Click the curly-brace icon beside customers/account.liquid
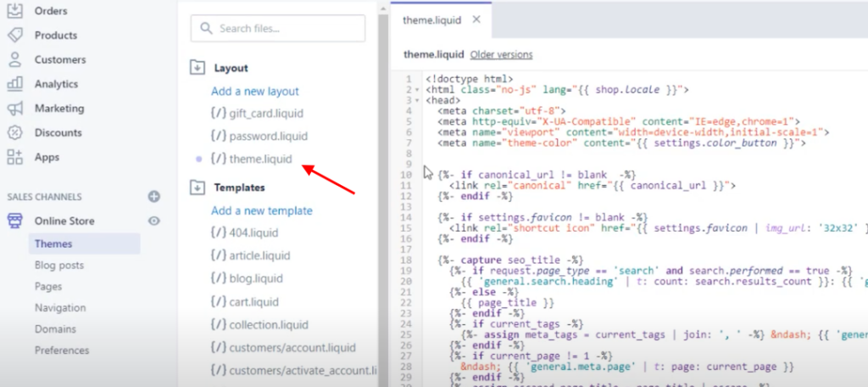The width and height of the screenshot is (868, 387). 219,348
